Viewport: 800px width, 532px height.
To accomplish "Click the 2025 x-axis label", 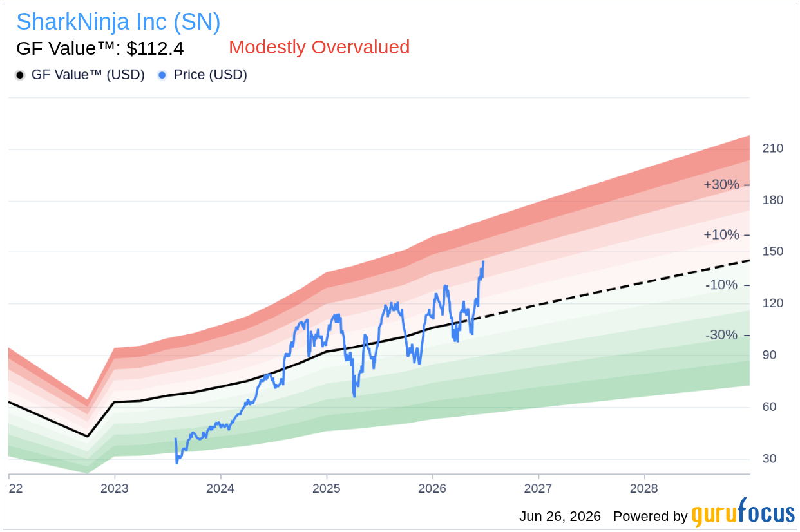I will pyautogui.click(x=327, y=488).
